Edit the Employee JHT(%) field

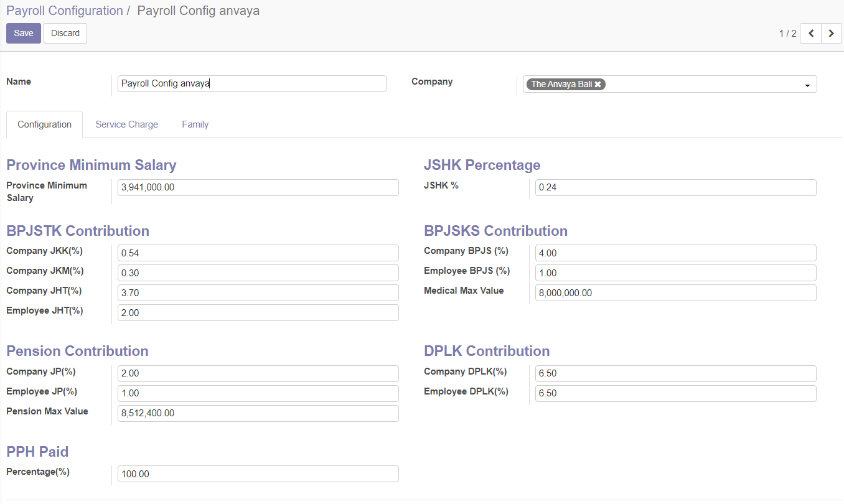pos(258,313)
